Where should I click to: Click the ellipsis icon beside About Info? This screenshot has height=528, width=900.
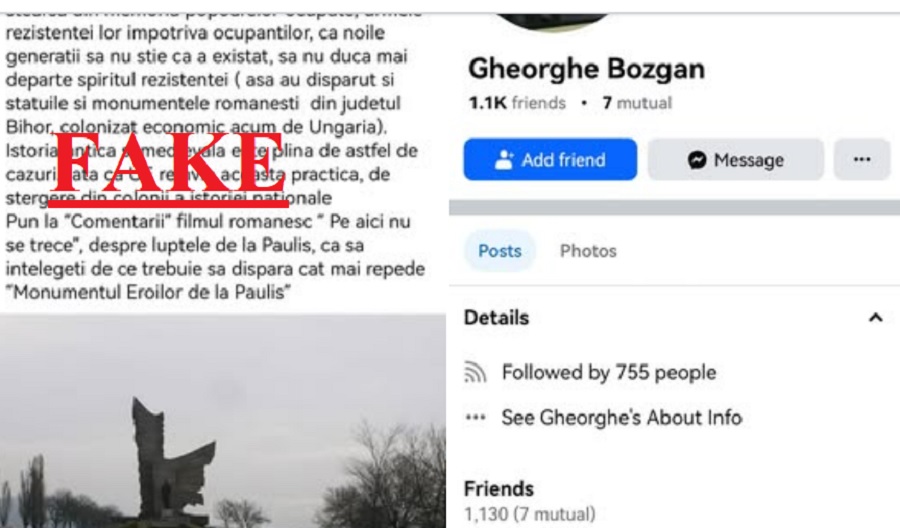coord(475,417)
